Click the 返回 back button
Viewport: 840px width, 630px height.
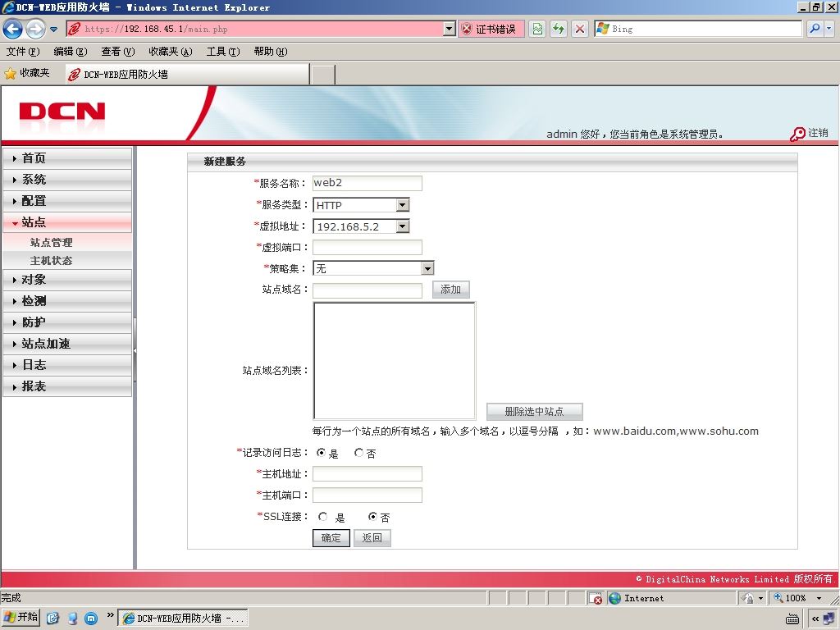(x=372, y=538)
